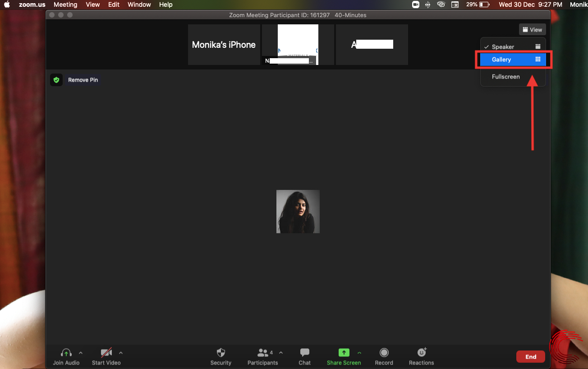Viewport: 588px width, 369px height.
Task: Open the Reactions picker
Action: [421, 356]
